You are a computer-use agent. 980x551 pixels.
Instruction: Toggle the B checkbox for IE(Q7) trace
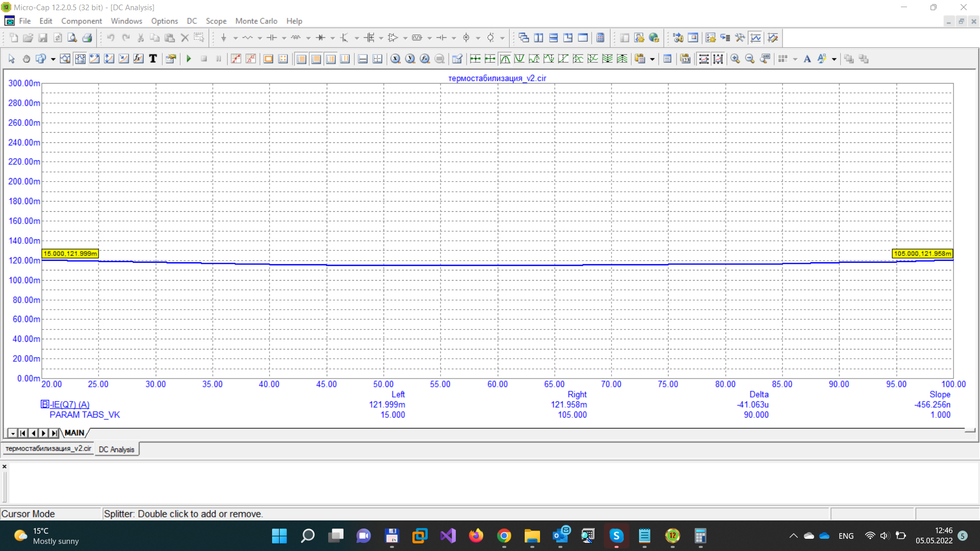pos(44,404)
